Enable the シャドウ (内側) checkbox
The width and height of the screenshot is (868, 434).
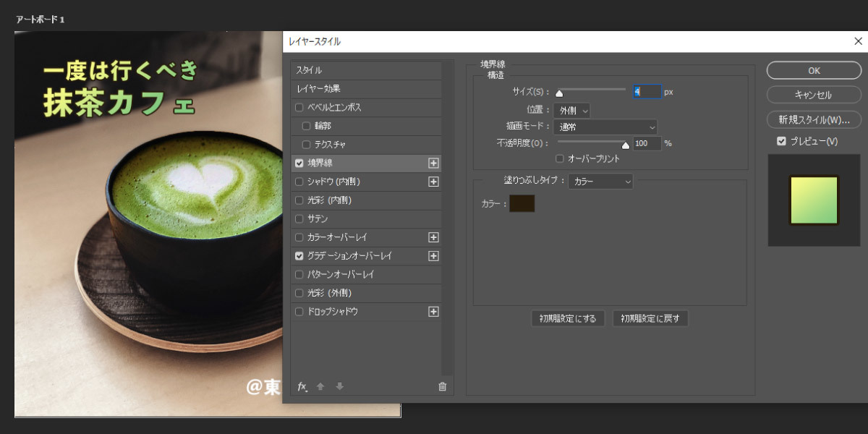coord(299,182)
